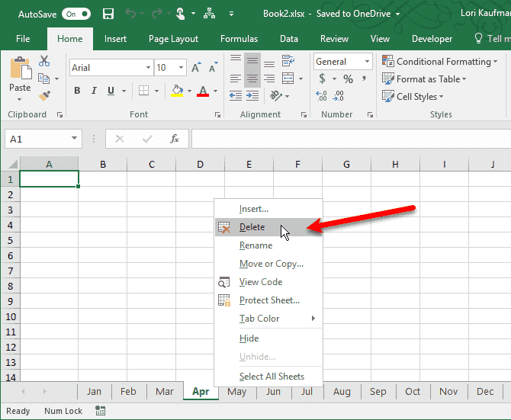Click the Cut scissors icon
511x420 pixels.
coord(44,62)
